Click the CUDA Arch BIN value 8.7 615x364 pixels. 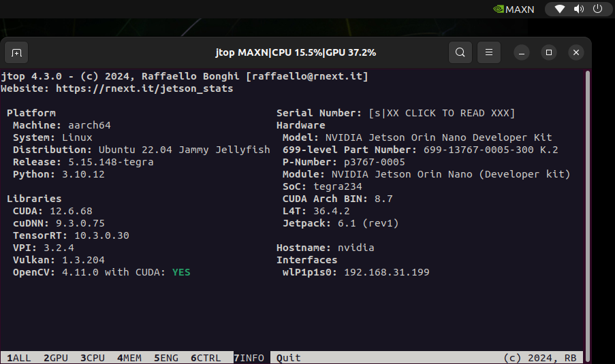click(x=383, y=199)
